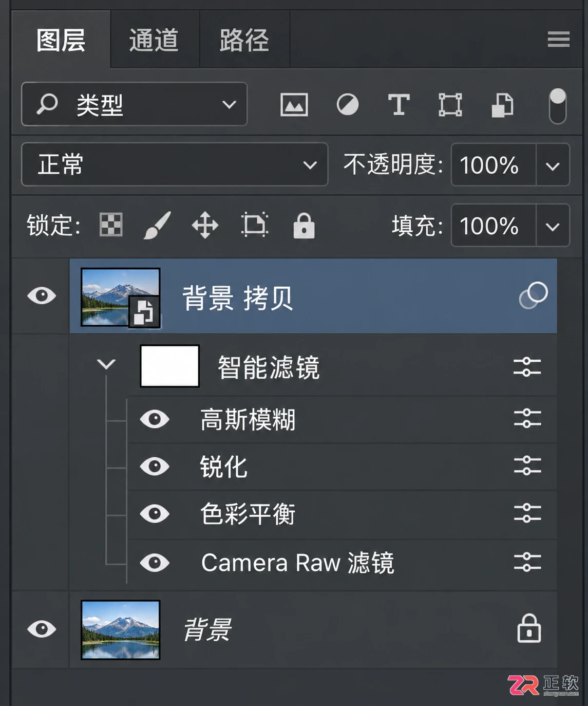
Task: Click the 背景 layer thumbnail
Action: point(121,629)
